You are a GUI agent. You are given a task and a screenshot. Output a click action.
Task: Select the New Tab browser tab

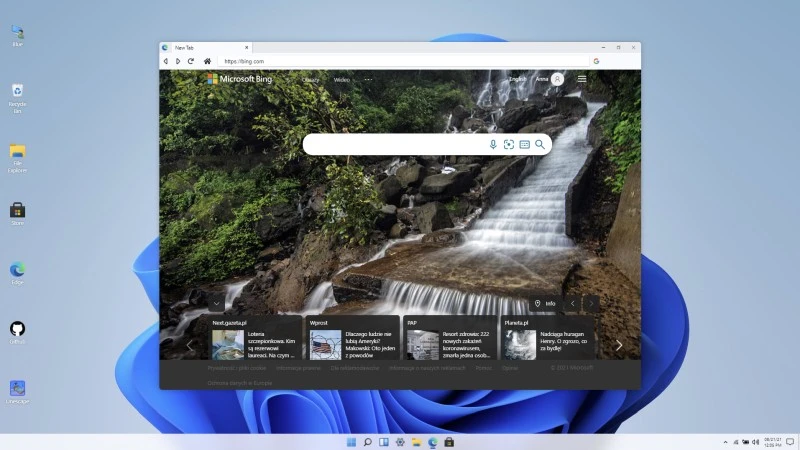207,47
